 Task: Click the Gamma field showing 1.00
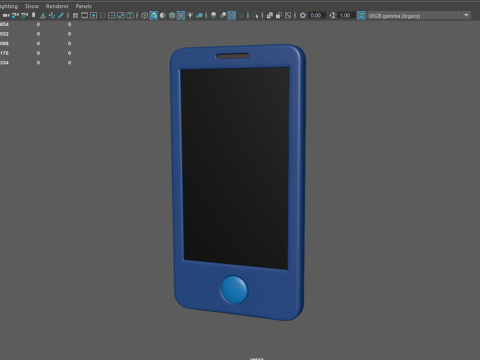(x=346, y=15)
